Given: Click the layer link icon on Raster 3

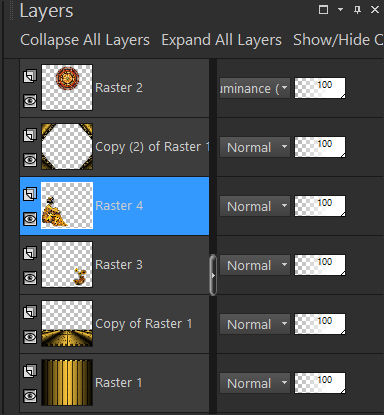Looking at the screenshot, I should pos(30,253).
